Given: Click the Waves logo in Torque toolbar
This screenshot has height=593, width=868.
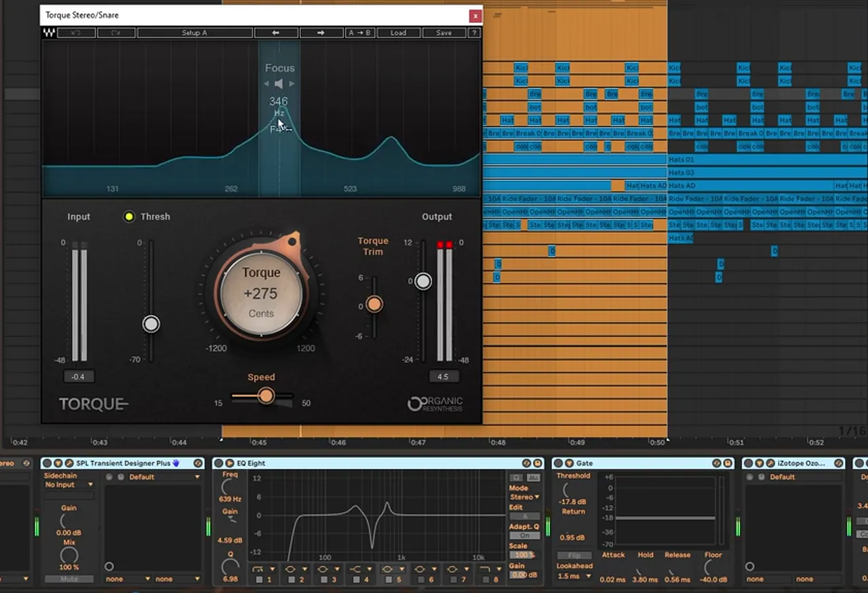Looking at the screenshot, I should [49, 33].
